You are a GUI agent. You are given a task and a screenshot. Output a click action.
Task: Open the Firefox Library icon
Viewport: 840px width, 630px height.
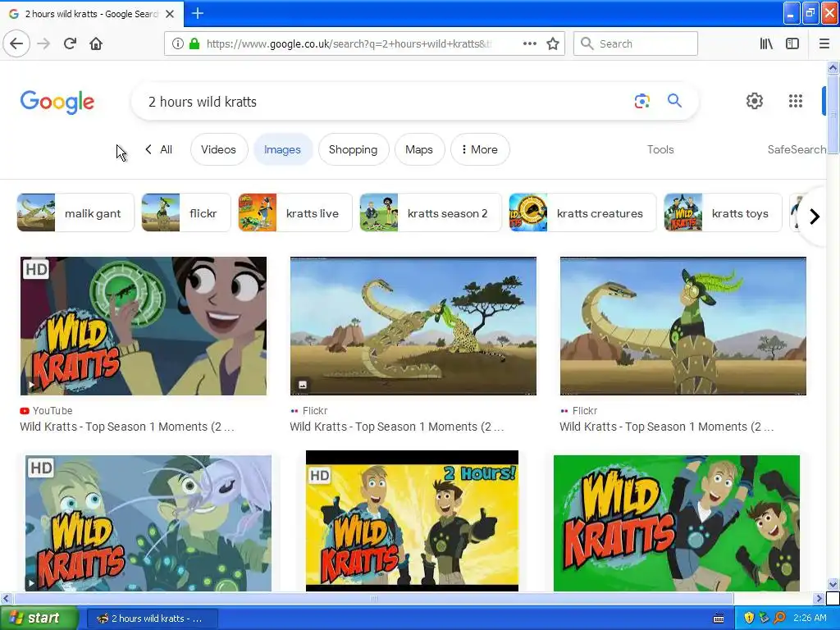pos(766,43)
